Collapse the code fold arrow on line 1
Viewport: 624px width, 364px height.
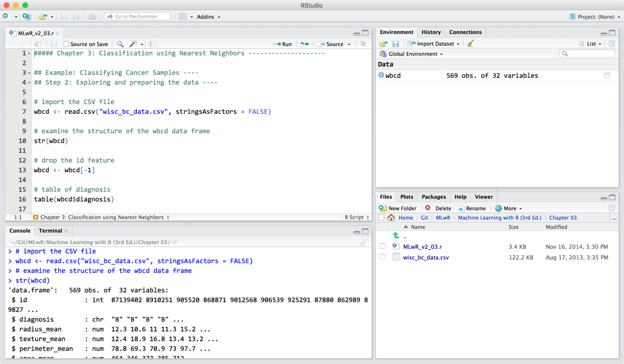point(29,54)
